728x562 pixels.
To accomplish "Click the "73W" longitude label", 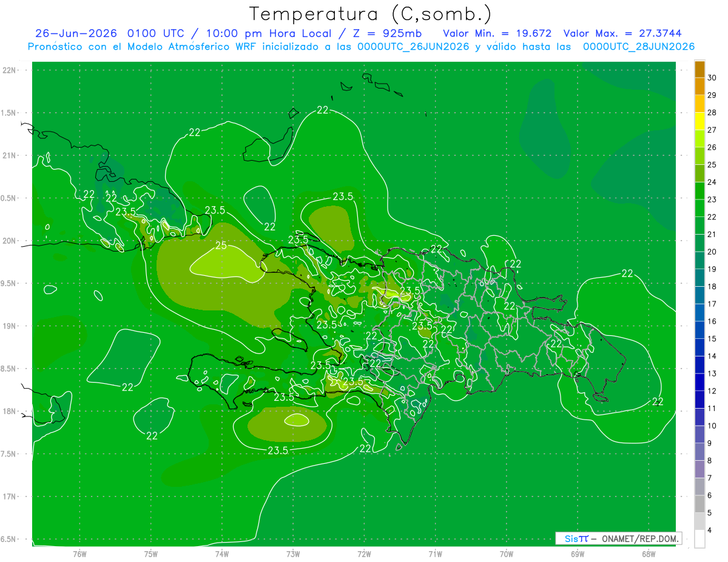I will pos(293,554).
